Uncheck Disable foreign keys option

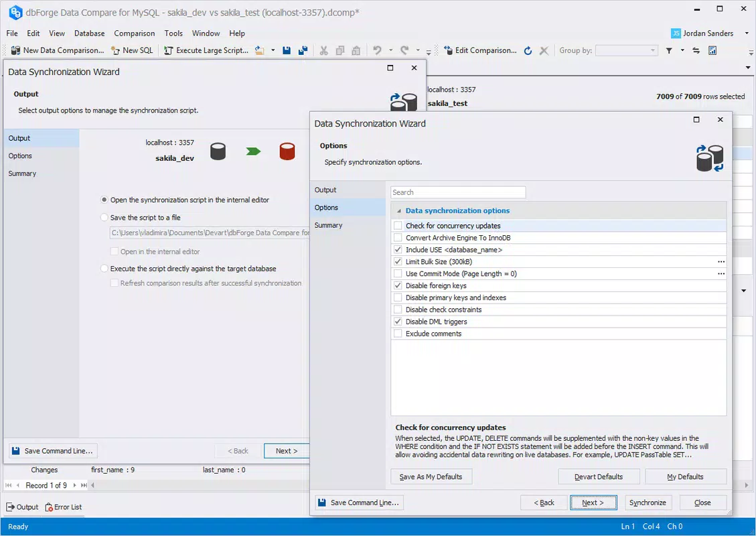tap(398, 285)
